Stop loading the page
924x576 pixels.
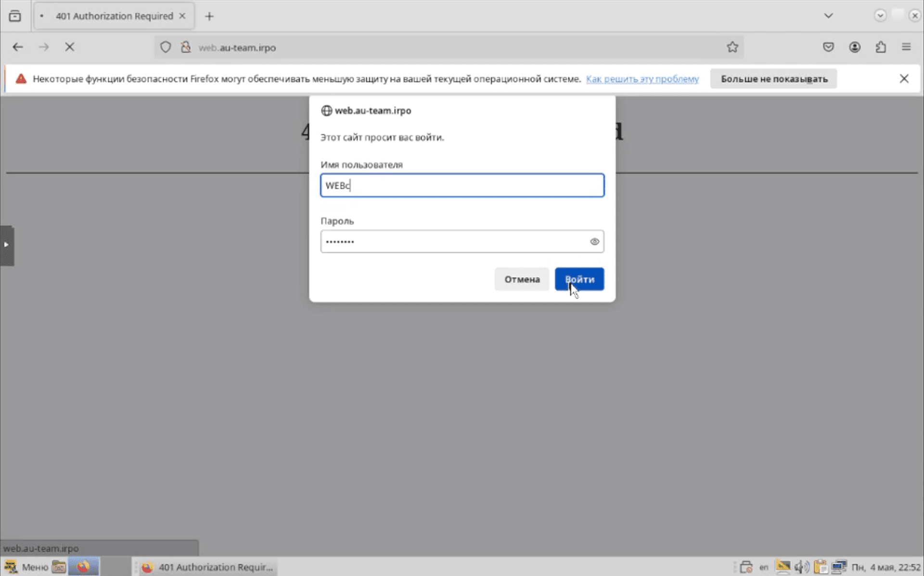(70, 47)
